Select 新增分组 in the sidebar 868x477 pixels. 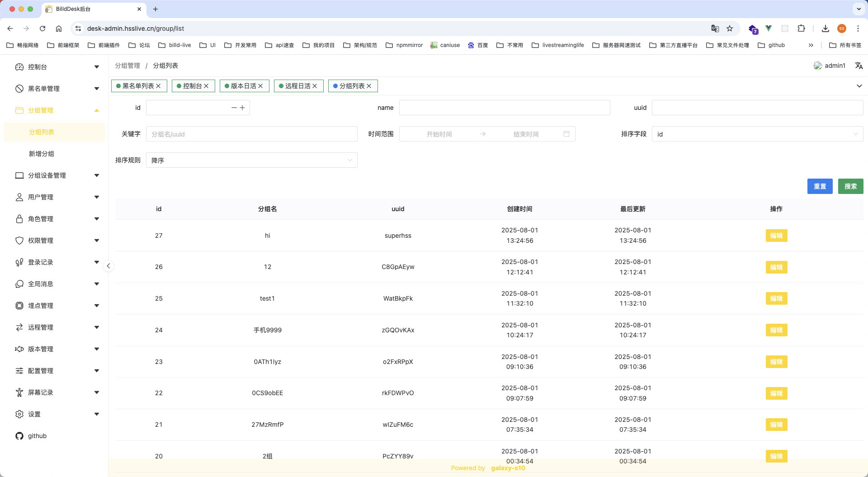54,154
